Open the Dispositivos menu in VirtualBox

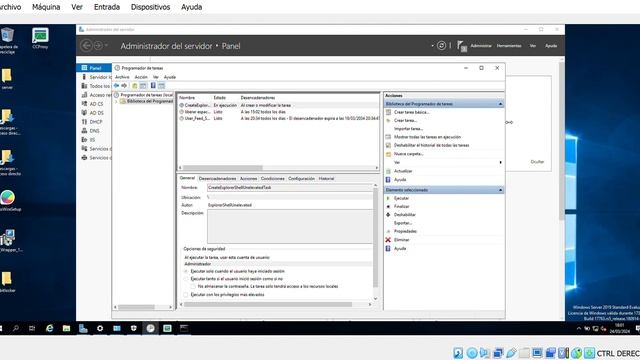tap(150, 7)
